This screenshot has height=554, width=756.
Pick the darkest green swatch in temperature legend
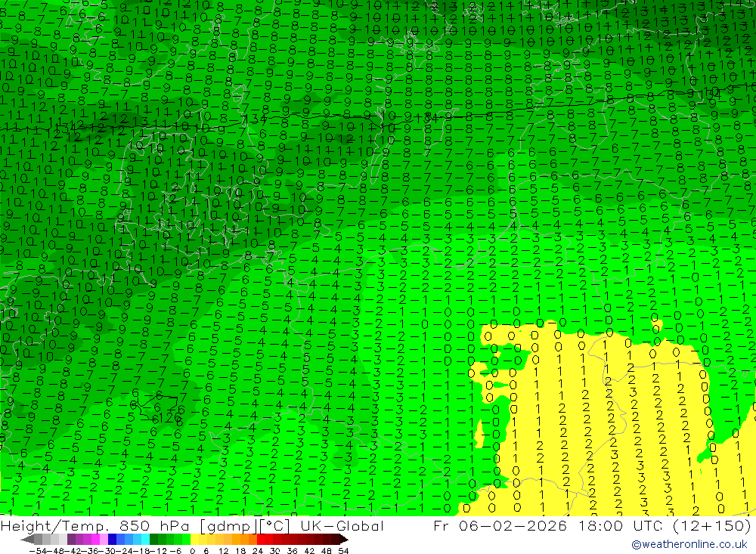pos(153,540)
